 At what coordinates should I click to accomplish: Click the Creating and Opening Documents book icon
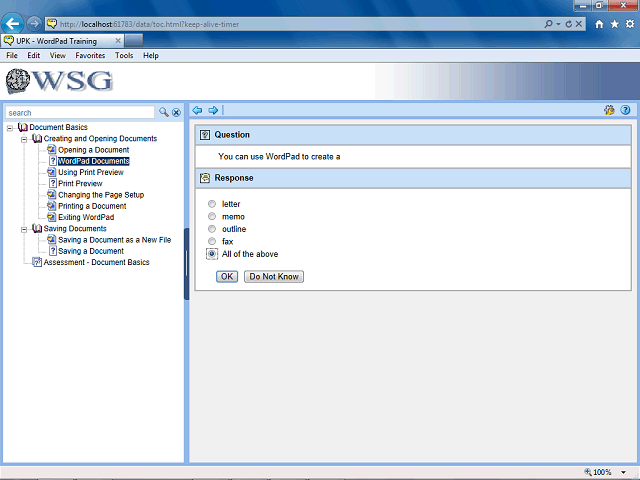(37, 139)
